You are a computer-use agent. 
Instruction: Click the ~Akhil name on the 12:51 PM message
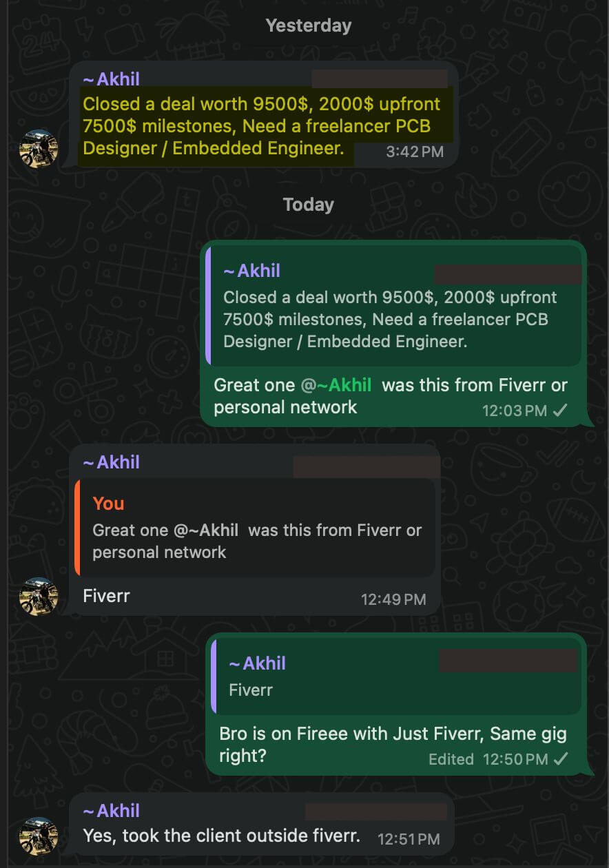[111, 811]
